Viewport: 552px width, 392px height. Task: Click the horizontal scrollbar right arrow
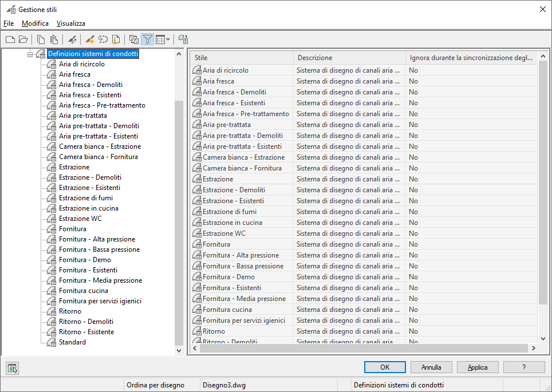pyautogui.click(x=534, y=349)
